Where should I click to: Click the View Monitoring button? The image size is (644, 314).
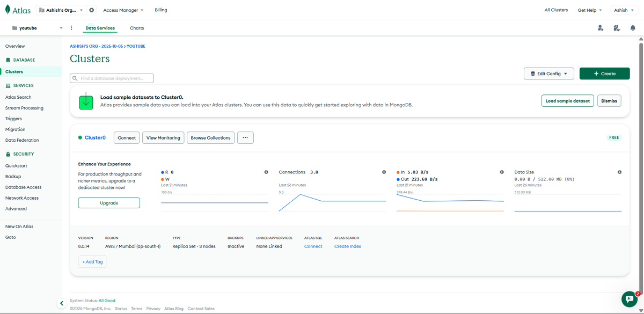point(163,138)
